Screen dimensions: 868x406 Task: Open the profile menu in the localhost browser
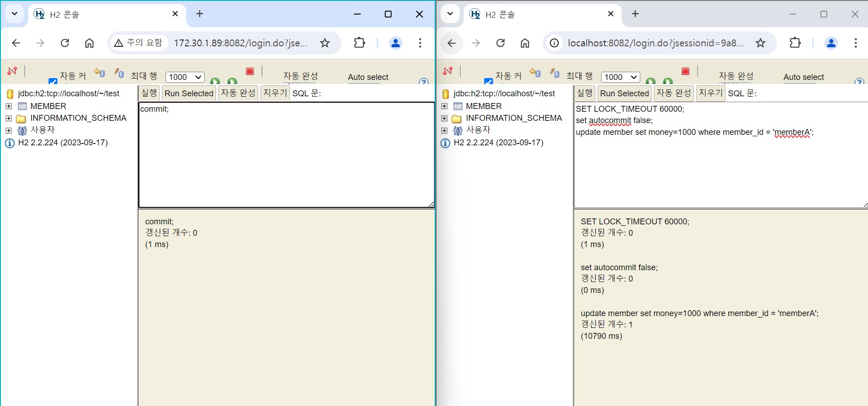(831, 43)
